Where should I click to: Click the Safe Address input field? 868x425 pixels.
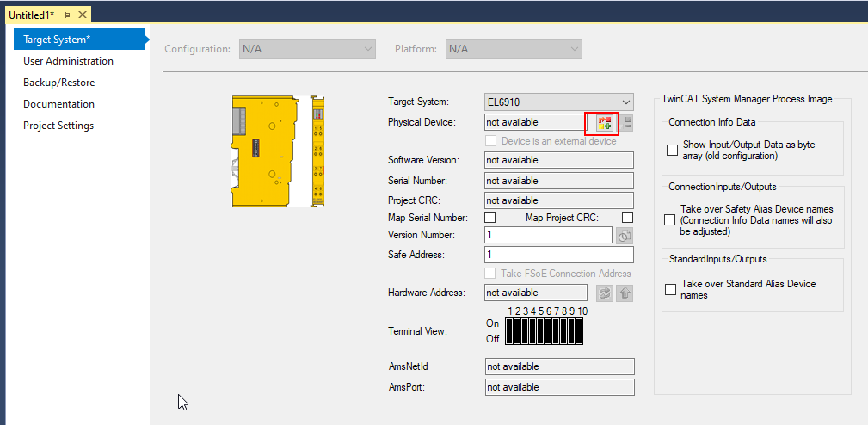click(x=558, y=255)
